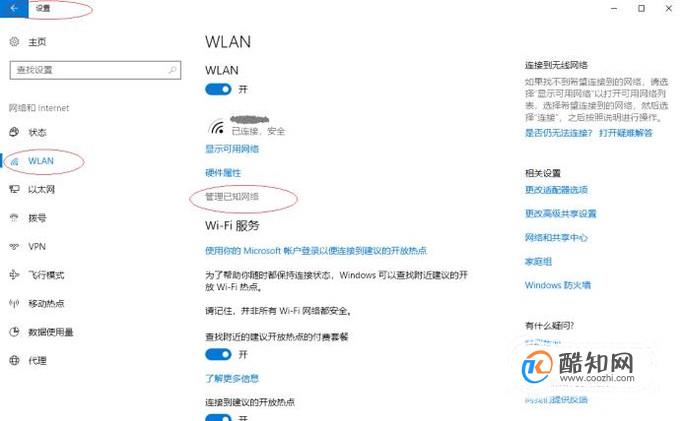Viewport: 682px width, 421px height.
Task: Select the 状态 status globe icon
Action: point(14,132)
